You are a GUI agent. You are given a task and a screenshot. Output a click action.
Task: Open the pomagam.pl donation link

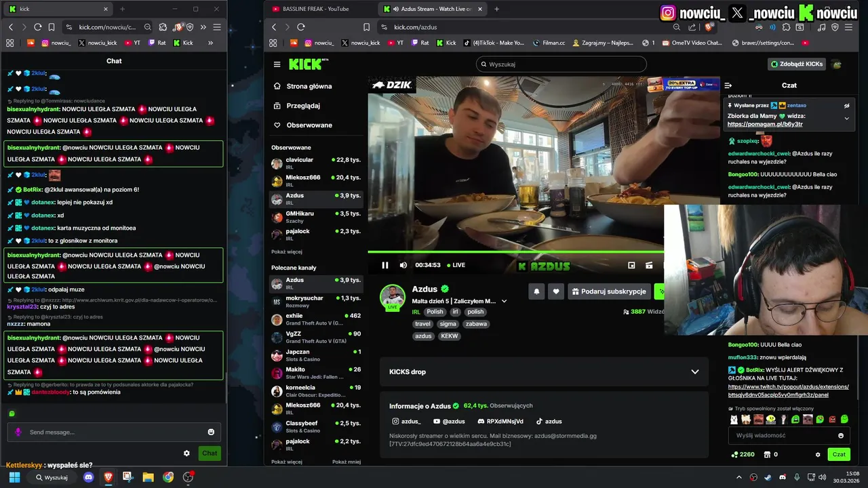[x=765, y=124]
